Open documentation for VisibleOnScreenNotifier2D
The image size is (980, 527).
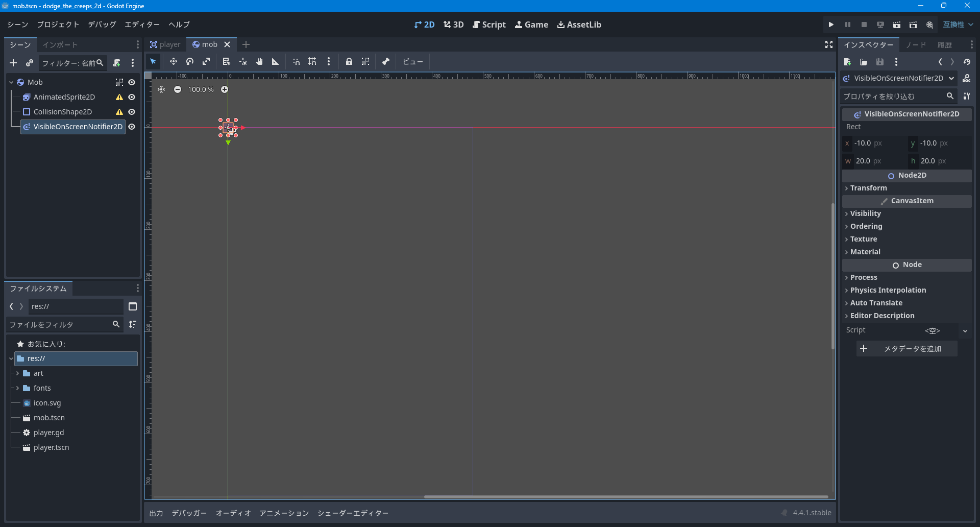(x=967, y=78)
